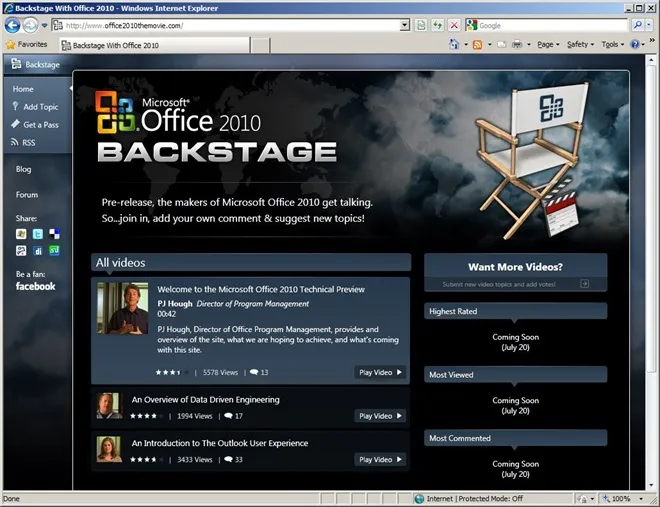Open the Favorites menu
The image size is (660, 507).
(26, 45)
